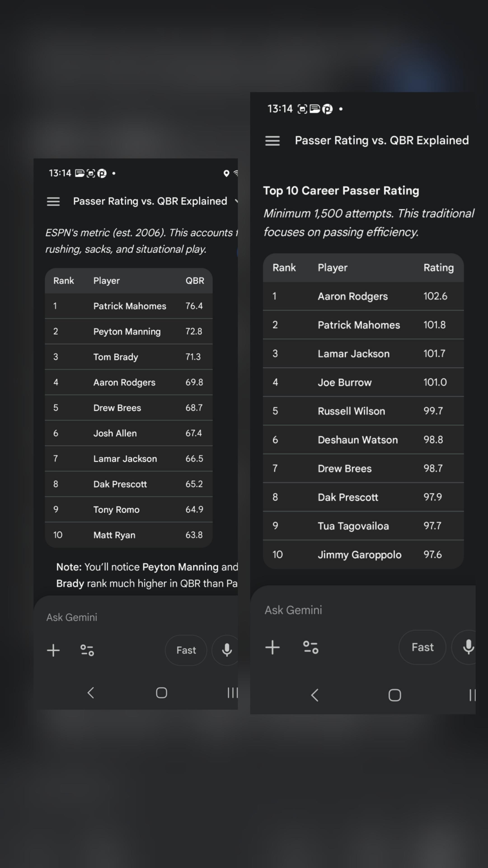The image size is (488, 868).
Task: Tap the plus icon in the QBR table card
Action: point(53,650)
